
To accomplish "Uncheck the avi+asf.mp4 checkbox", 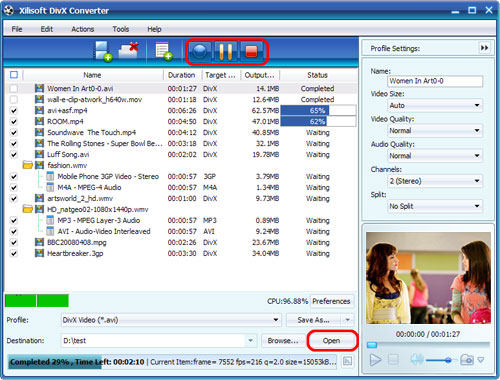I will (x=14, y=111).
